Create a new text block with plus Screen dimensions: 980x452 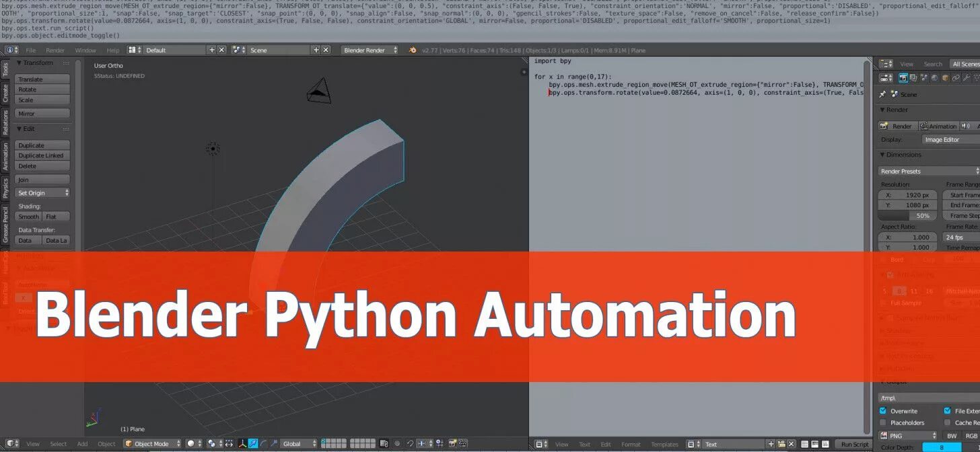click(x=771, y=444)
